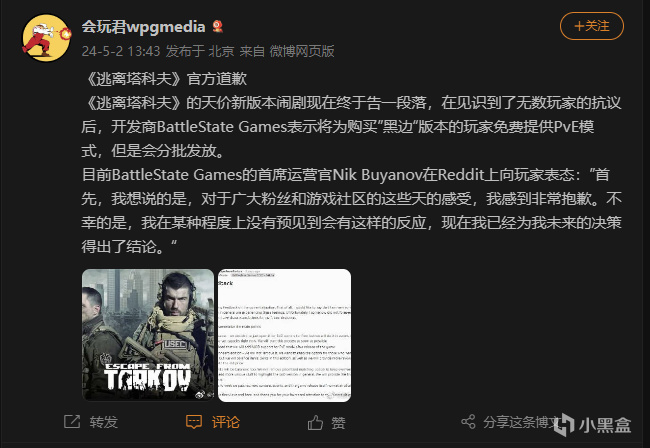Image resolution: width=650 pixels, height=448 pixels.
Task: Click the share nodes icon
Action: click(468, 422)
